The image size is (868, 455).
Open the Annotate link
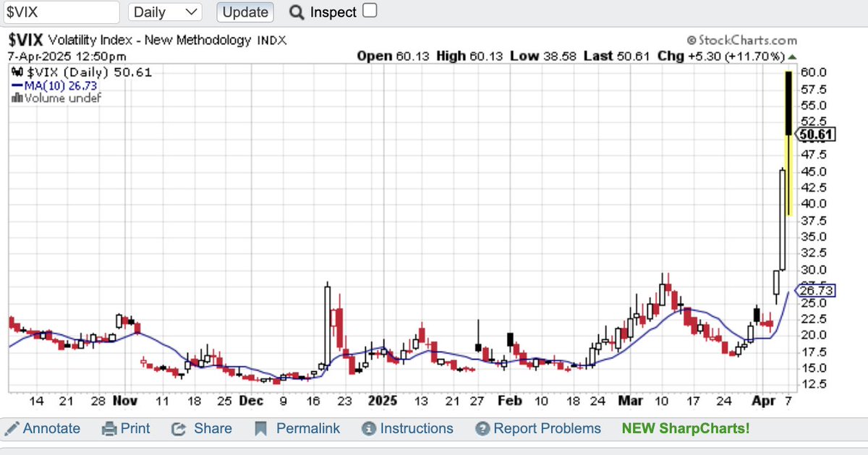click(51, 428)
